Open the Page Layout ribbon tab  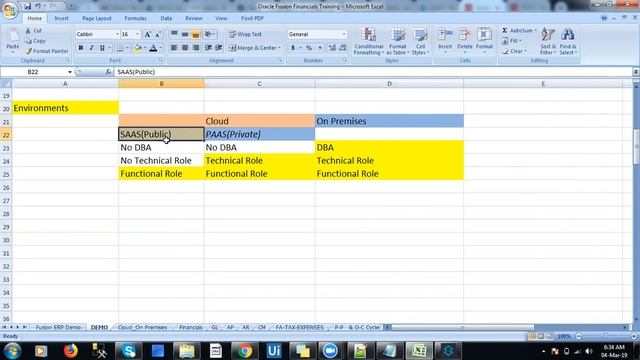tap(97, 18)
